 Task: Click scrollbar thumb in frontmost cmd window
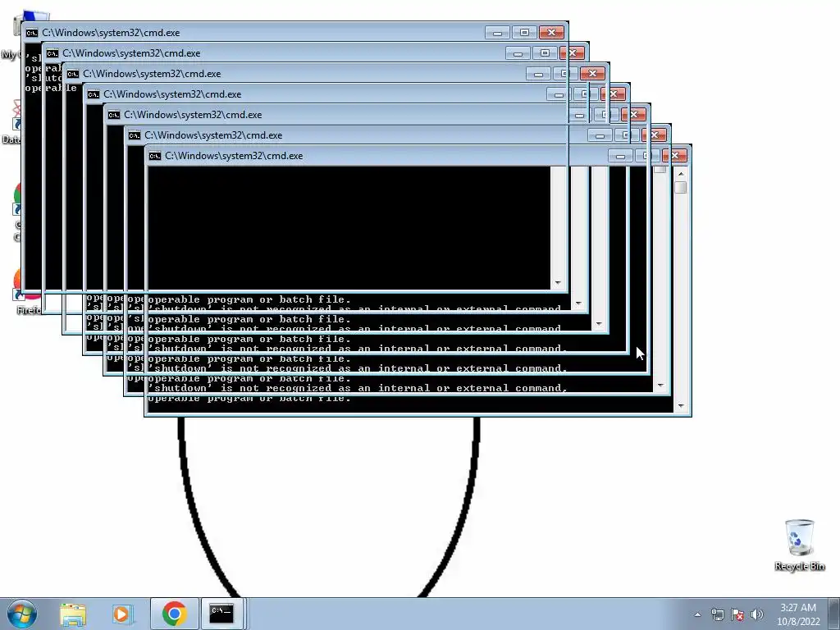click(x=681, y=187)
